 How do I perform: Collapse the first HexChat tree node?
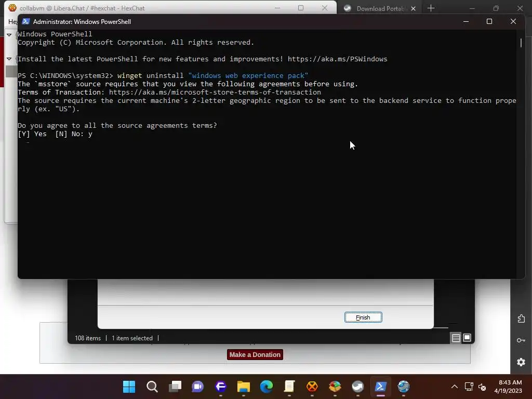(9, 35)
